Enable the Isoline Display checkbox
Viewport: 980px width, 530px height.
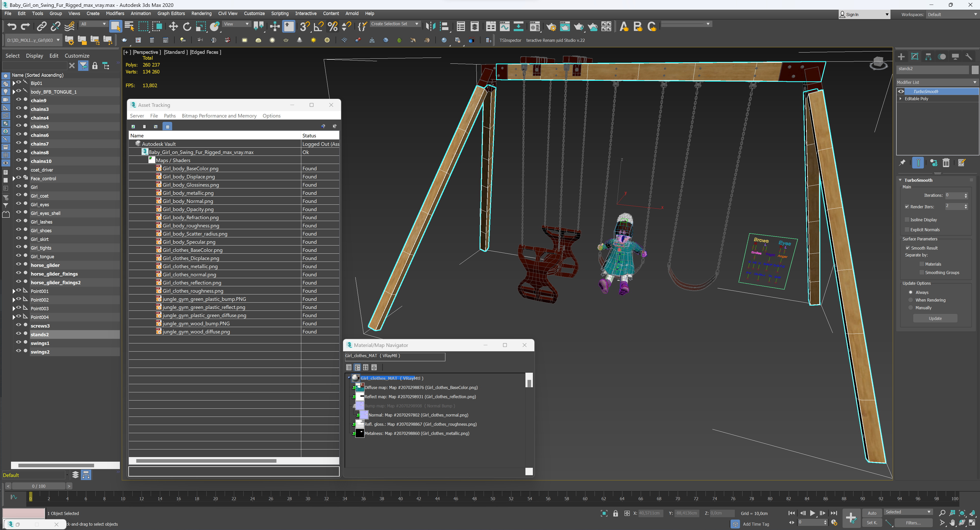pyautogui.click(x=907, y=220)
